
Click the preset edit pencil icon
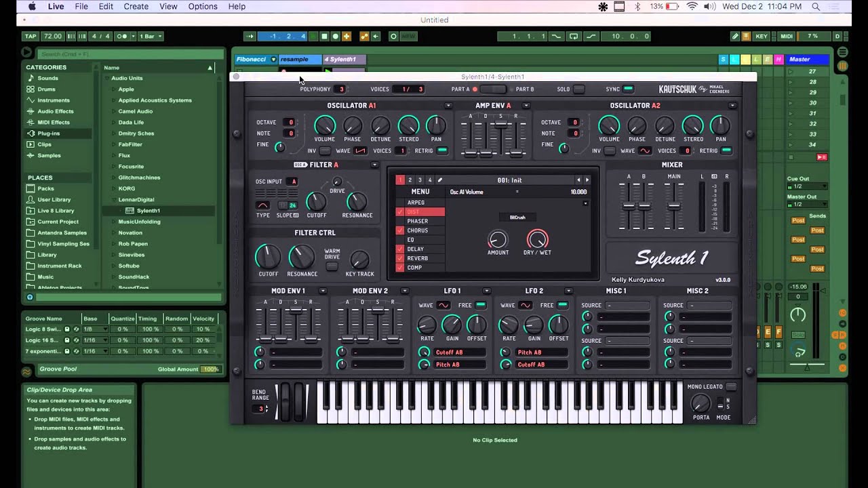point(439,180)
